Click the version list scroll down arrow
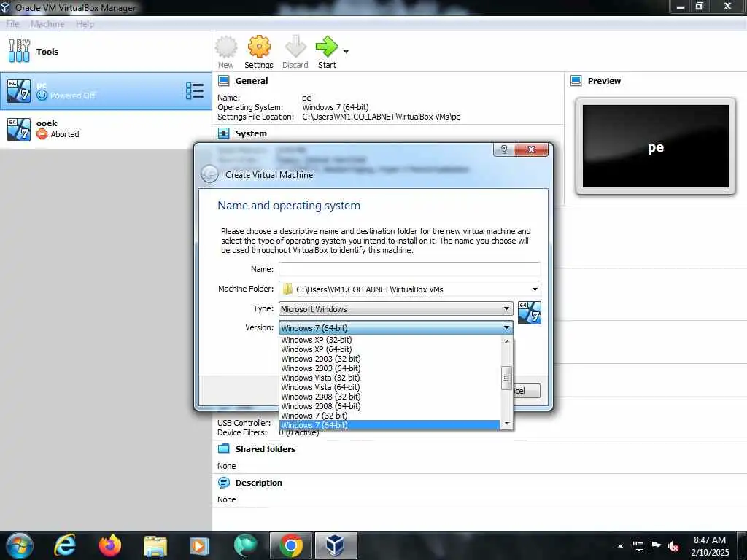 click(x=507, y=424)
